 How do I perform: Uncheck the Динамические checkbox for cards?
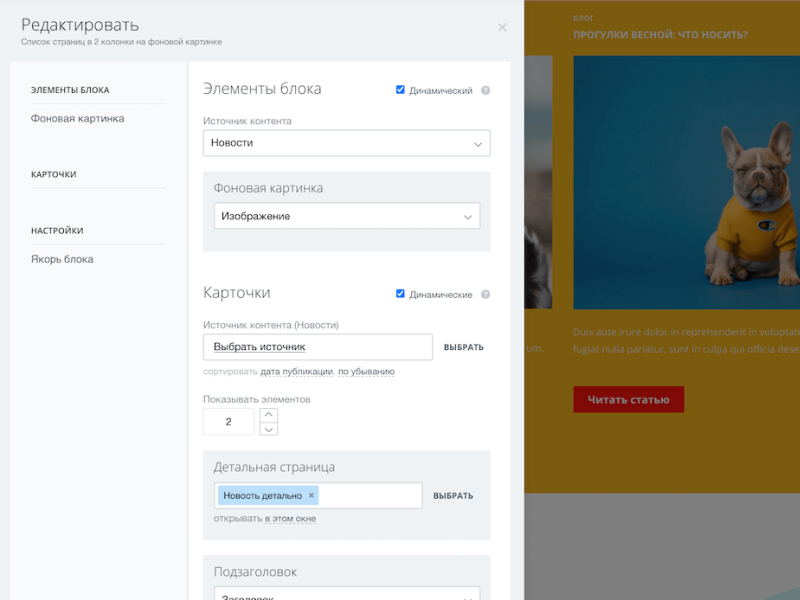pos(400,294)
